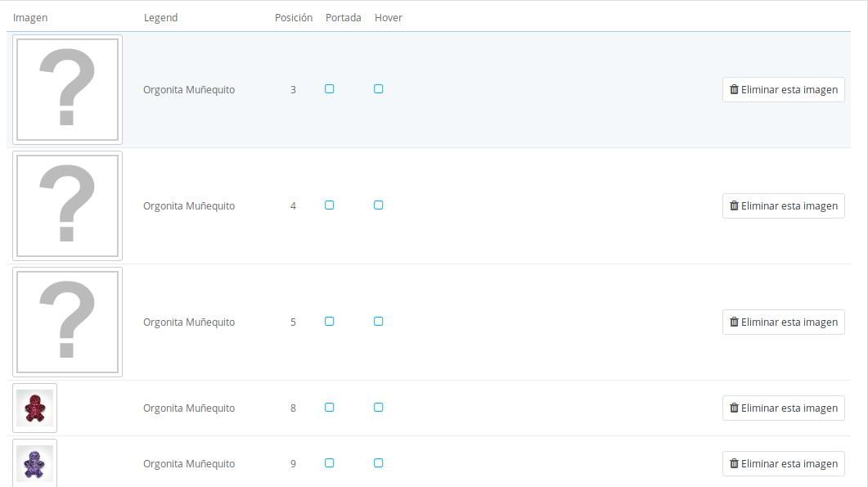Click the Hover column header
This screenshot has width=868, height=487.
pos(388,18)
